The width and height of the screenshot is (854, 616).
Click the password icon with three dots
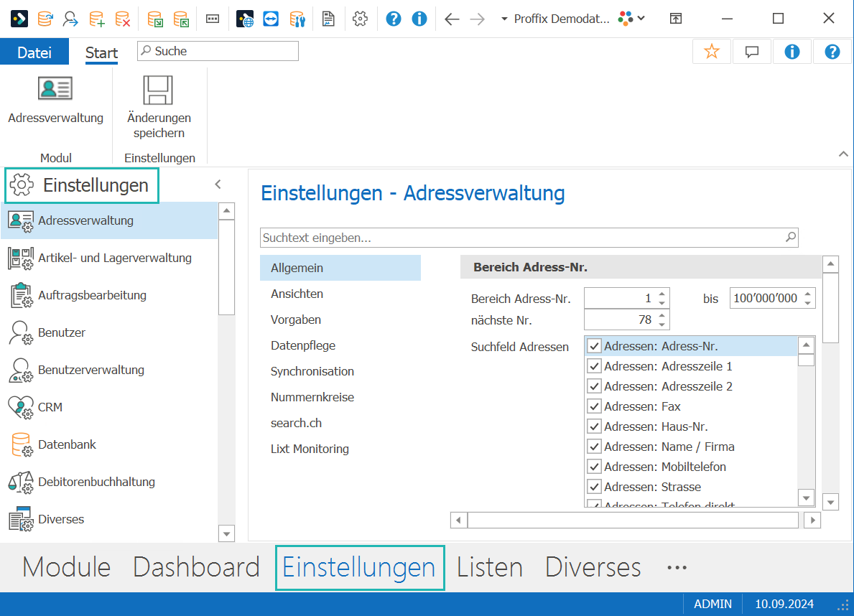pyautogui.click(x=213, y=19)
